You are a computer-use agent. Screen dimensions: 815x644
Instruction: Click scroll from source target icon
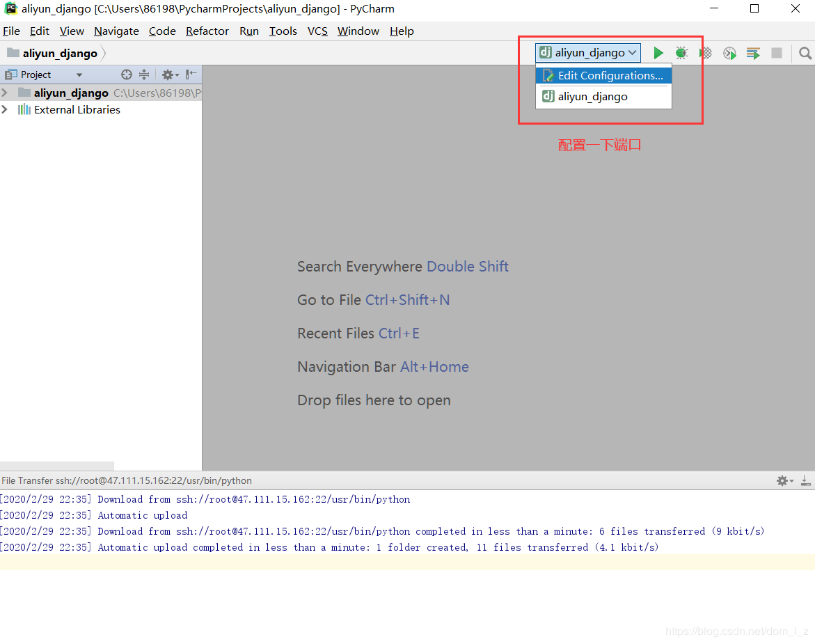(x=126, y=74)
